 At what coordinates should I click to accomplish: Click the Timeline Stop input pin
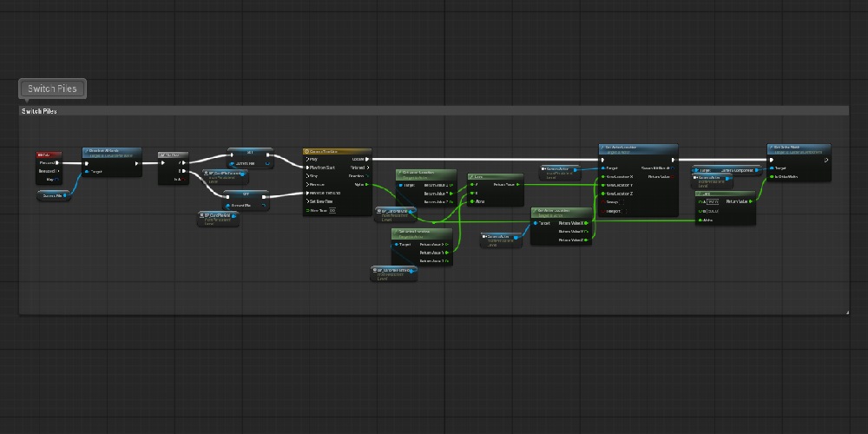tap(308, 175)
